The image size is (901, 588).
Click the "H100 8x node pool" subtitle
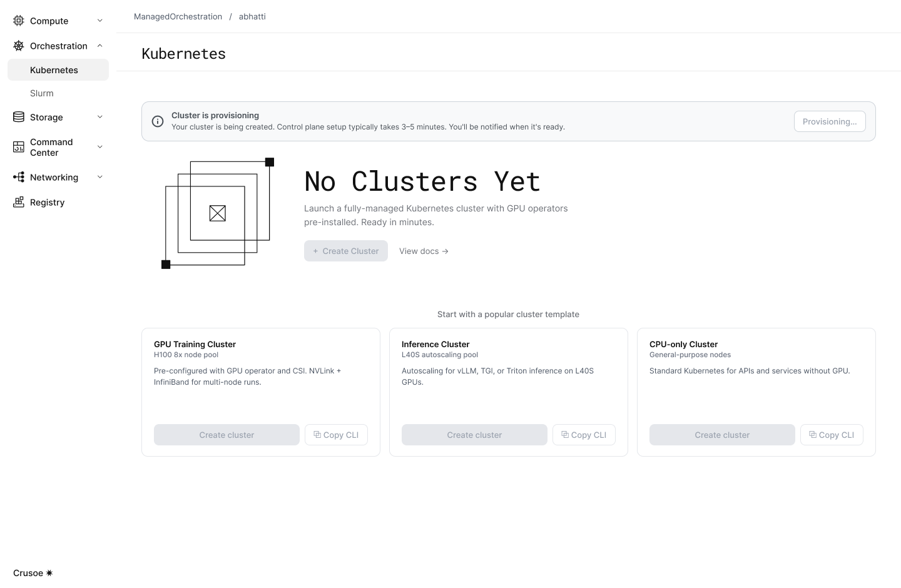coord(186,355)
